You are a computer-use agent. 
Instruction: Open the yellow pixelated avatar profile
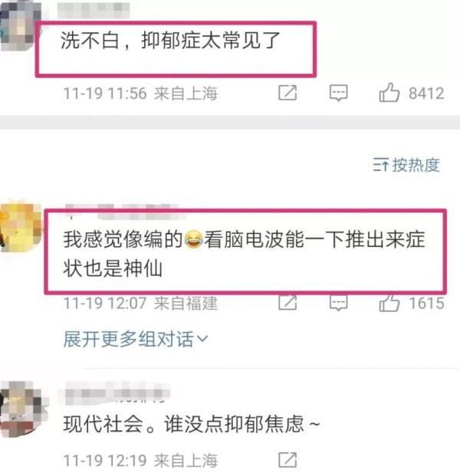click(21, 226)
